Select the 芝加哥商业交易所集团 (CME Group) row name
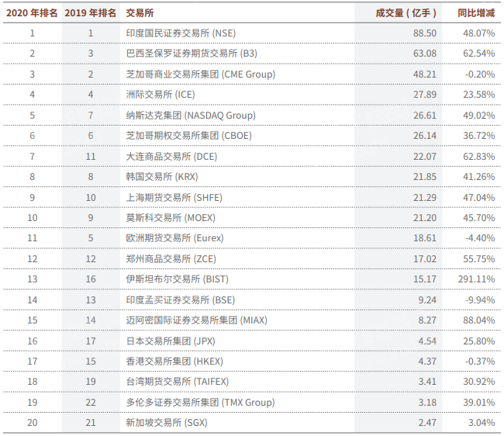Viewport: 504px width, 436px height. point(200,74)
